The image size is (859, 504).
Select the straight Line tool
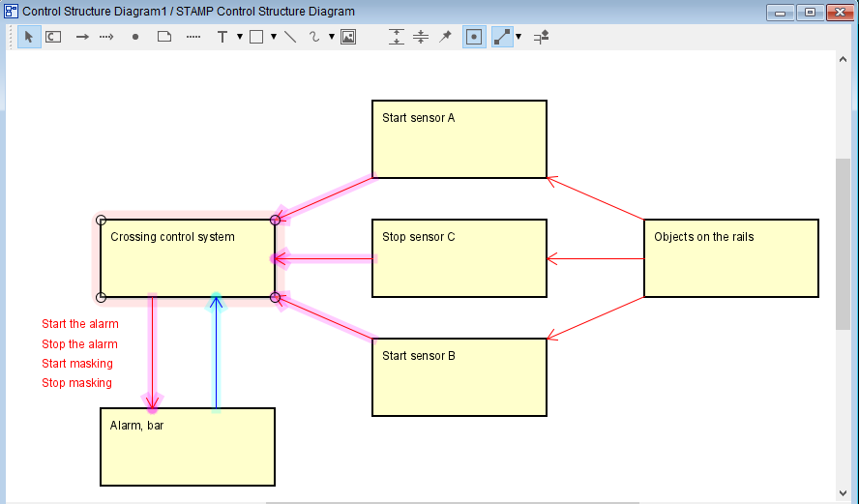pos(290,37)
